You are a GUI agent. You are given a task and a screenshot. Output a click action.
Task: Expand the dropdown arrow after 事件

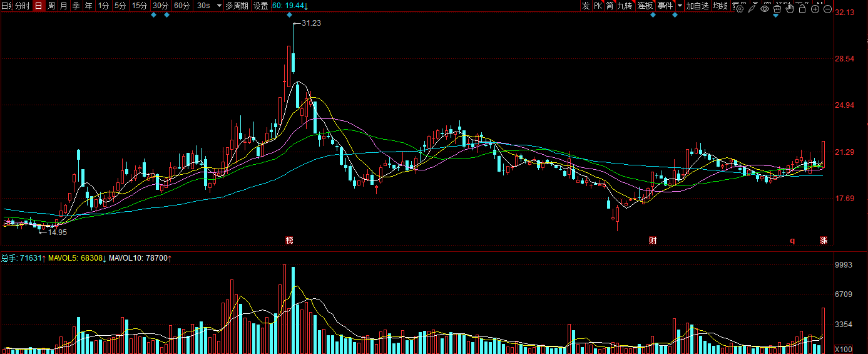point(680,6)
